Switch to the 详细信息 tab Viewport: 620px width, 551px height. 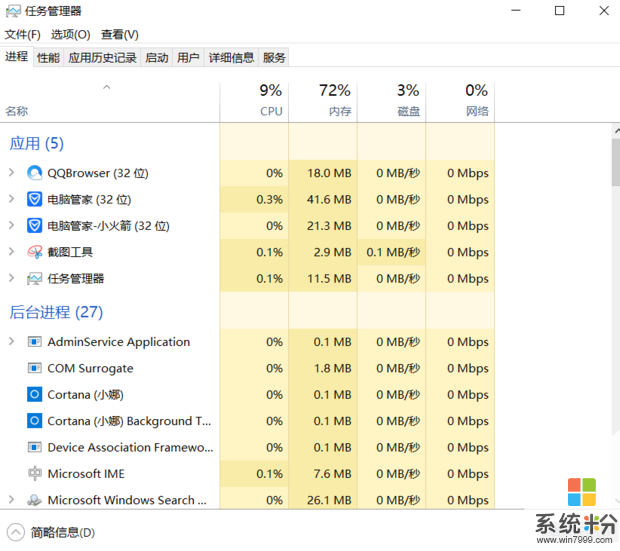tap(231, 58)
